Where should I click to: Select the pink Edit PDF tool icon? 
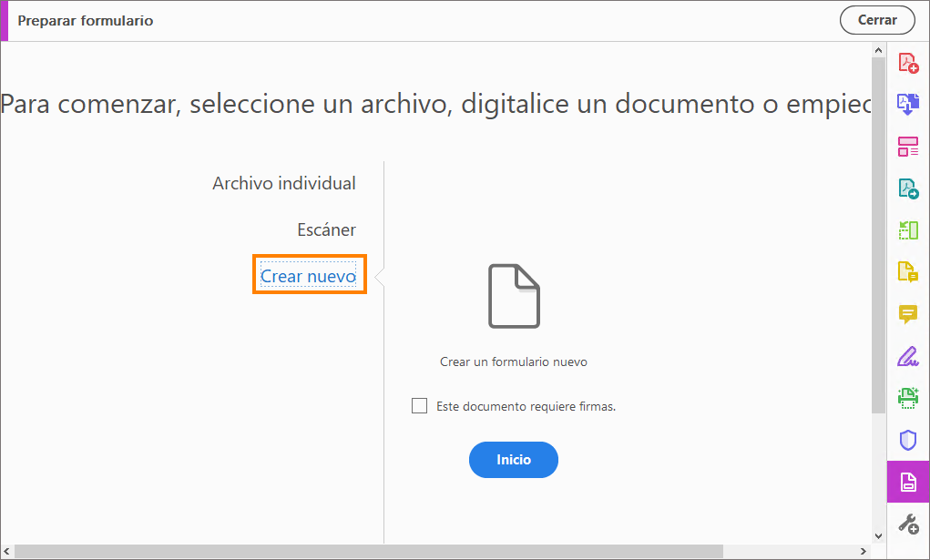908,147
